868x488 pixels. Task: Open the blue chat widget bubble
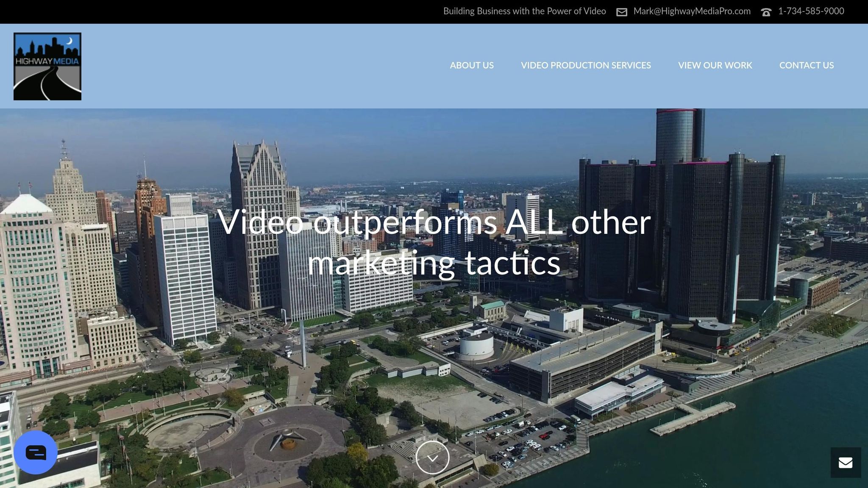click(36, 452)
